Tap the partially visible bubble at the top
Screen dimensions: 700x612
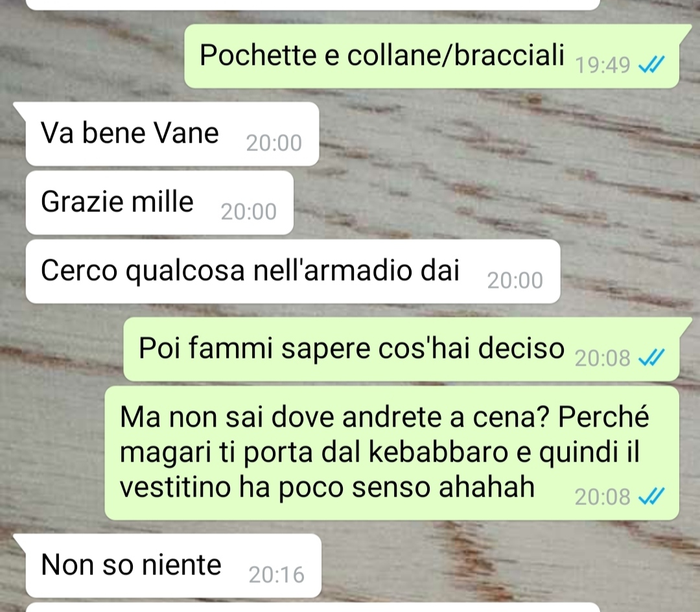312,5
